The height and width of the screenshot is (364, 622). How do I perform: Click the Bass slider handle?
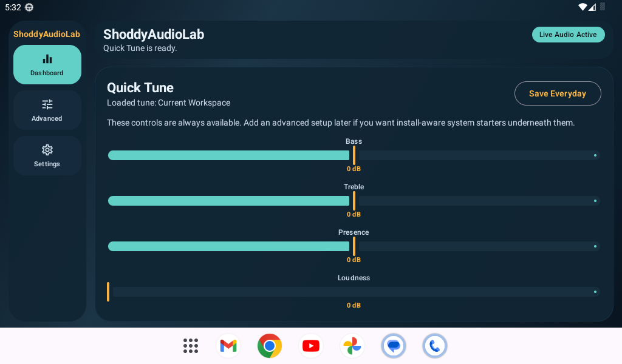pyautogui.click(x=354, y=155)
